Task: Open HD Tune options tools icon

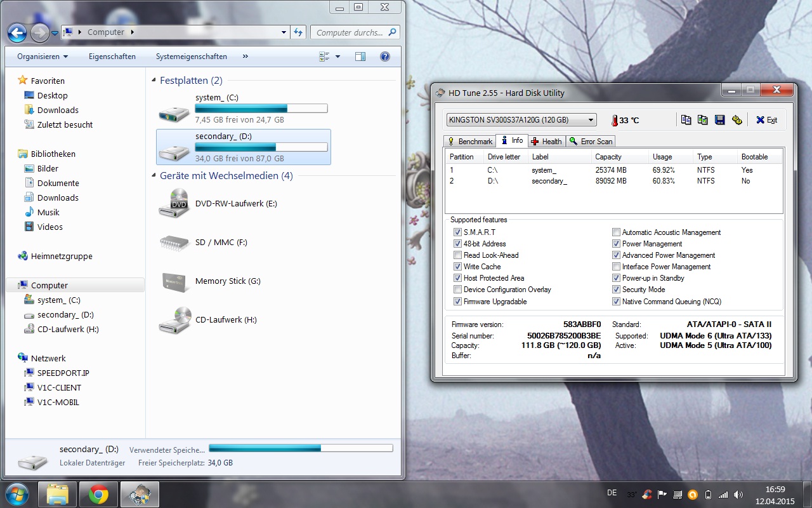Action: [737, 120]
